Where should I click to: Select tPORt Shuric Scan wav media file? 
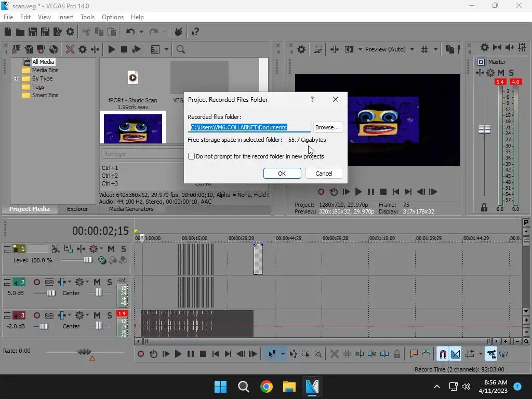coord(132,89)
